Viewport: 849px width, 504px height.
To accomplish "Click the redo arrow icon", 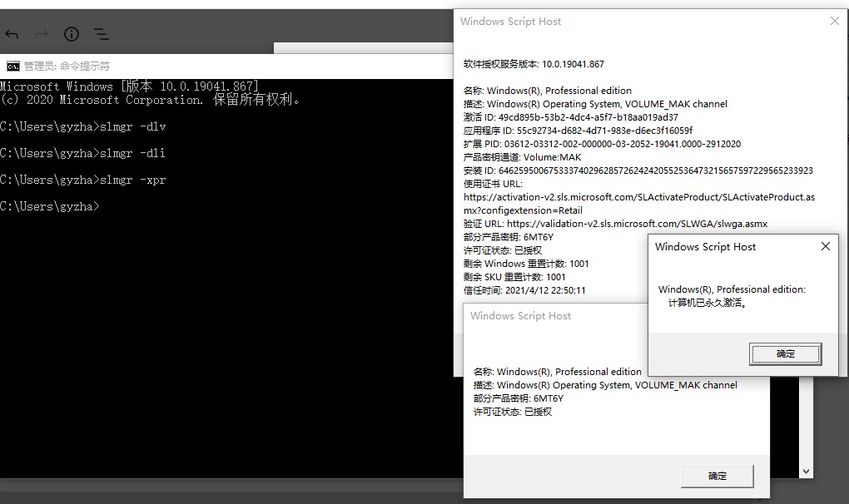I will click(x=42, y=35).
